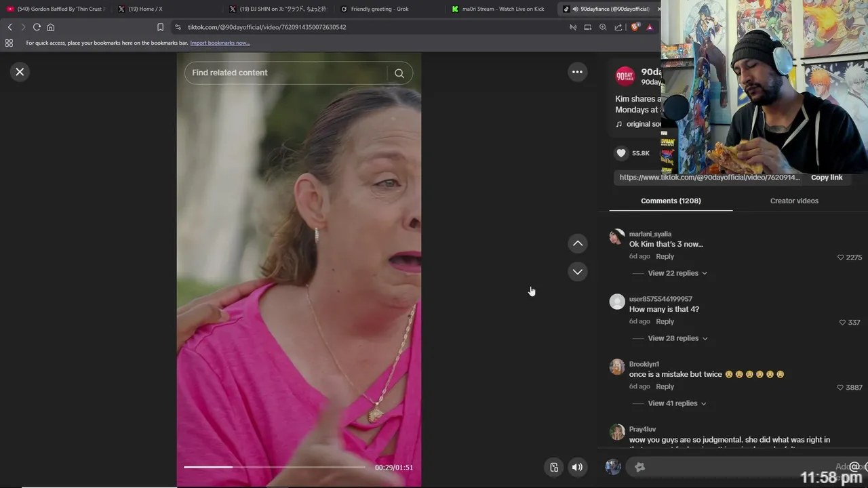Screen dimensions: 868x488
Task: Mute the video with speaker icon
Action: tap(577, 467)
